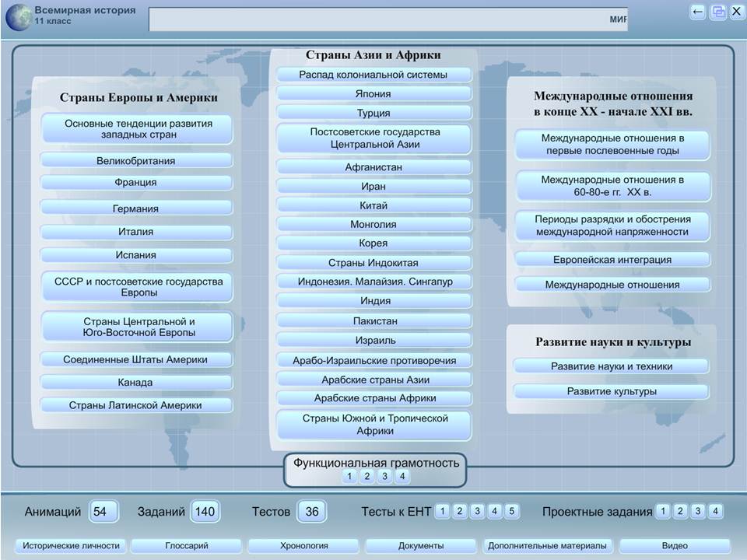The image size is (747, 560).
Task: Open Европейская интеграция topic
Action: point(612,260)
